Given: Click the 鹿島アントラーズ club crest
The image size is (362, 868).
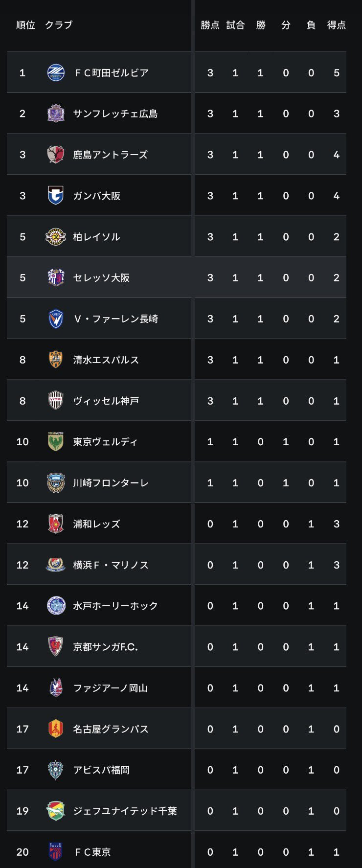Looking at the screenshot, I should 56,155.
